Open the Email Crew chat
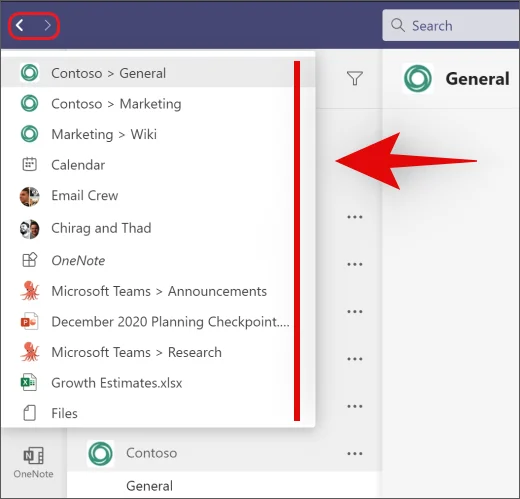The height and width of the screenshot is (499, 520). [x=158, y=196]
